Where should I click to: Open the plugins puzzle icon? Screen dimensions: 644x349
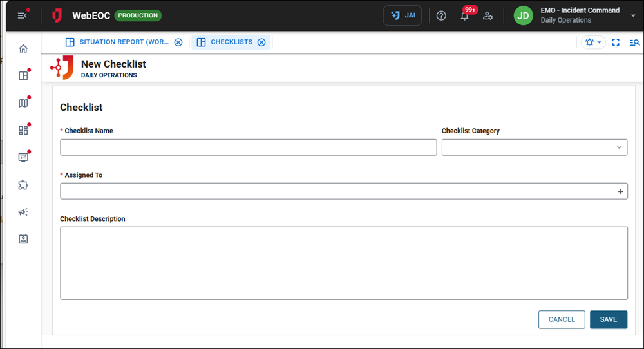pos(24,185)
